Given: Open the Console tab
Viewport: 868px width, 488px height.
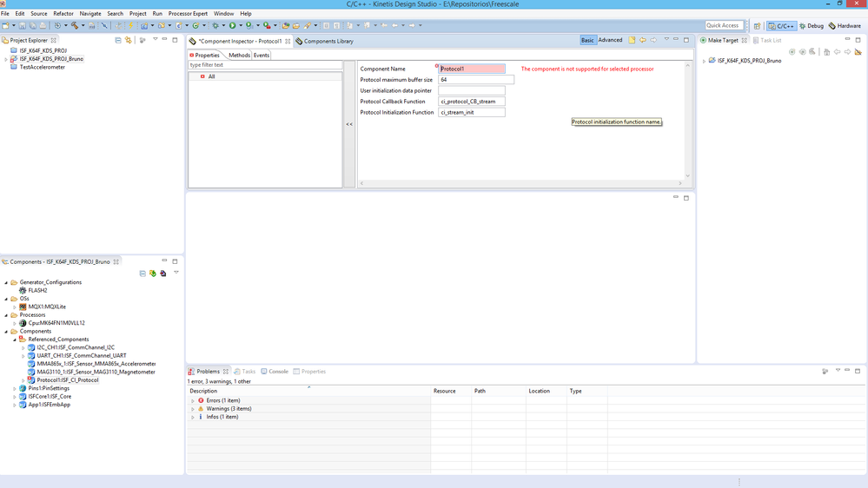Looking at the screenshot, I should [x=275, y=372].
